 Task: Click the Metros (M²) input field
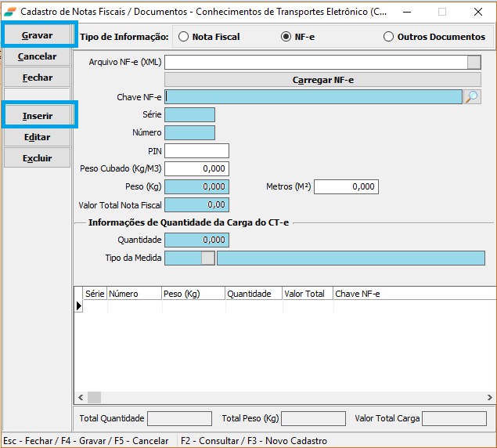click(346, 186)
